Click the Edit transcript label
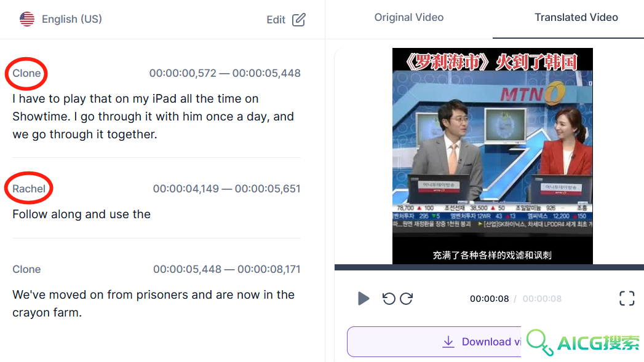Image resolution: width=644 pixels, height=362 pixels. point(276,20)
